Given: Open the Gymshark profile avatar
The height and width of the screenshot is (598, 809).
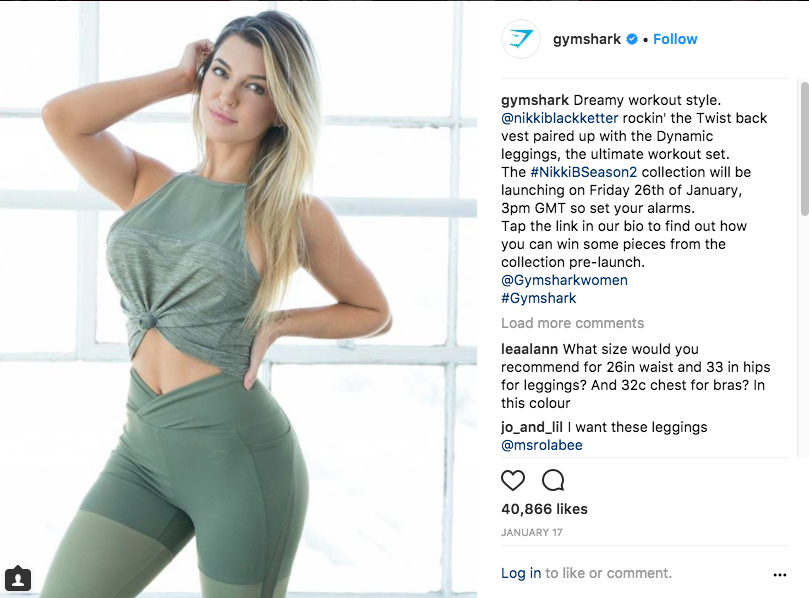Looking at the screenshot, I should click(520, 39).
